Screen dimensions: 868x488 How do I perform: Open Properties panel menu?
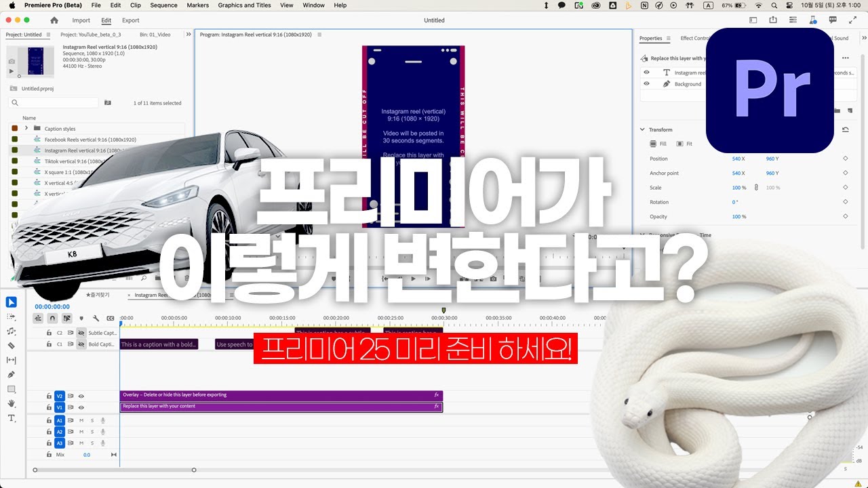click(668, 39)
